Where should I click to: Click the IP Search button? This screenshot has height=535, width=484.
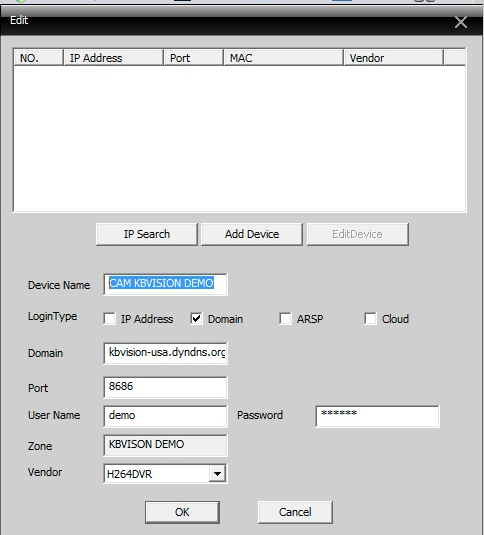(147, 234)
